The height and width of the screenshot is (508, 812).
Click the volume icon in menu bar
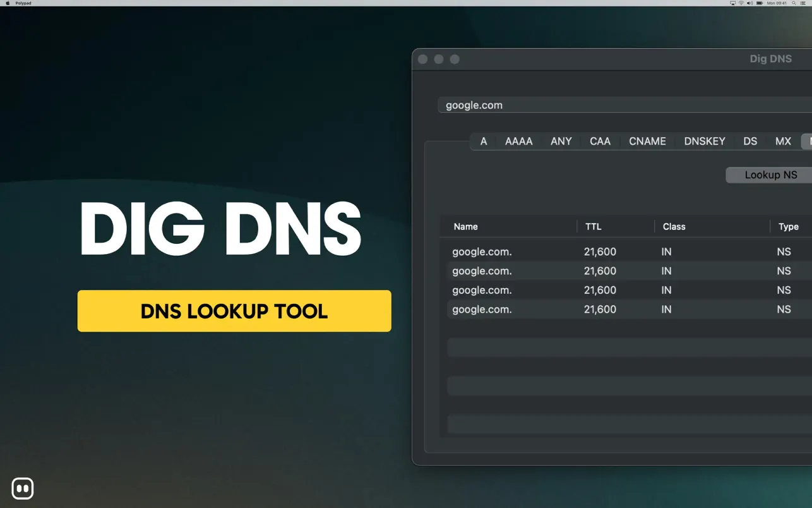pyautogui.click(x=750, y=3)
